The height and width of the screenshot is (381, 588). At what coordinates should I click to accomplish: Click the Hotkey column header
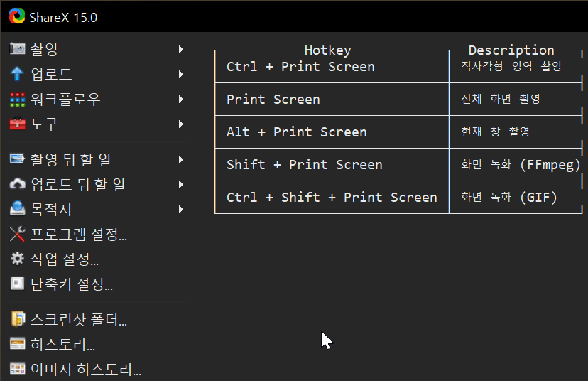[x=328, y=50]
